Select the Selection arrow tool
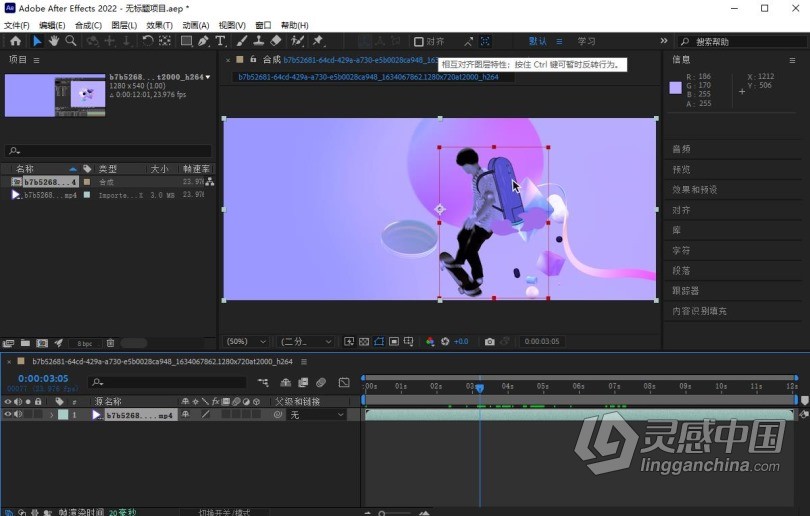 click(37, 41)
